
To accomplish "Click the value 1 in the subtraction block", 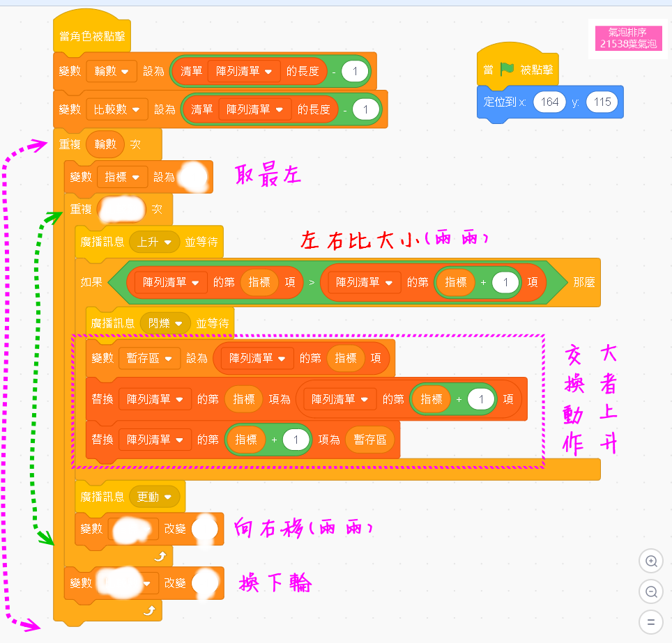I will click(x=356, y=71).
